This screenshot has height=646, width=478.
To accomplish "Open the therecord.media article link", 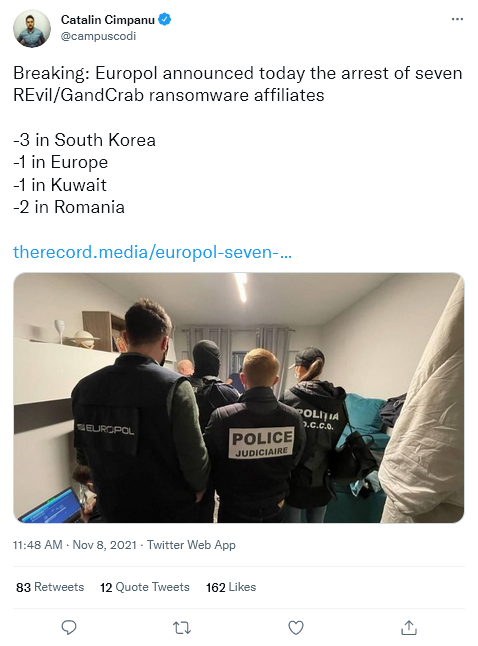I will pyautogui.click(x=152, y=252).
